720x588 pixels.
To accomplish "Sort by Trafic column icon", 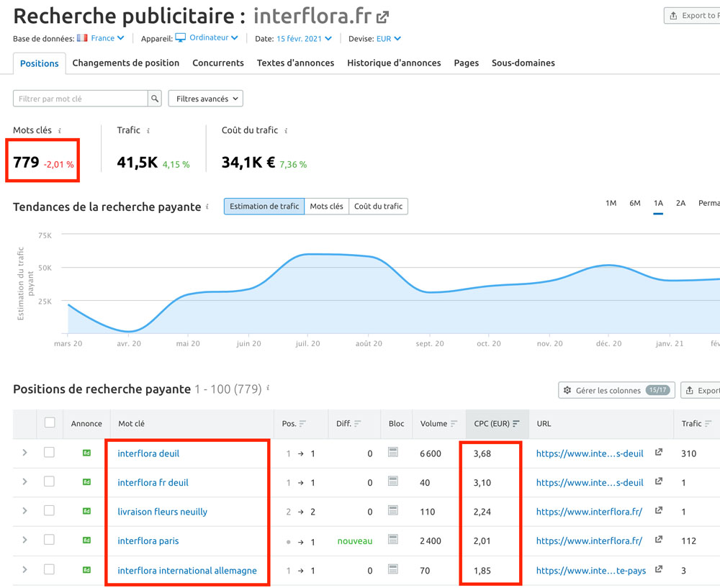I will (708, 424).
